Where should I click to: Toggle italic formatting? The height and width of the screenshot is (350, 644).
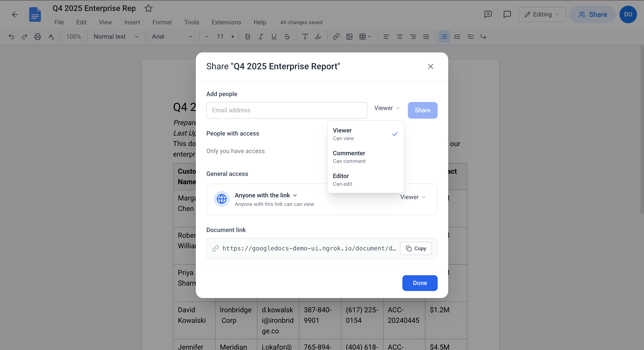click(x=261, y=37)
